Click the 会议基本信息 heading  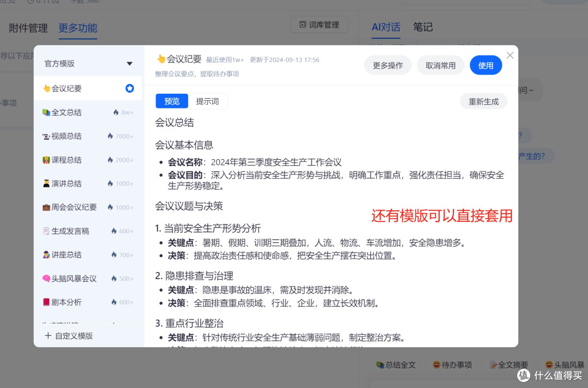(184, 145)
